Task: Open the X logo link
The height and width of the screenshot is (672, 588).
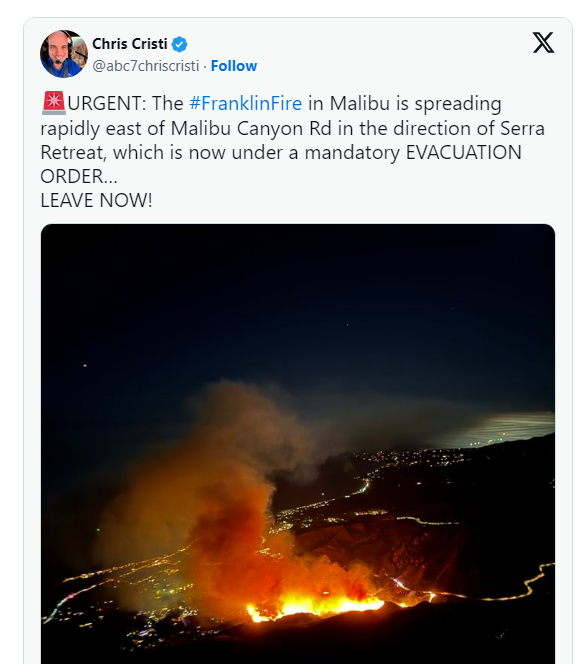Action: pos(543,42)
